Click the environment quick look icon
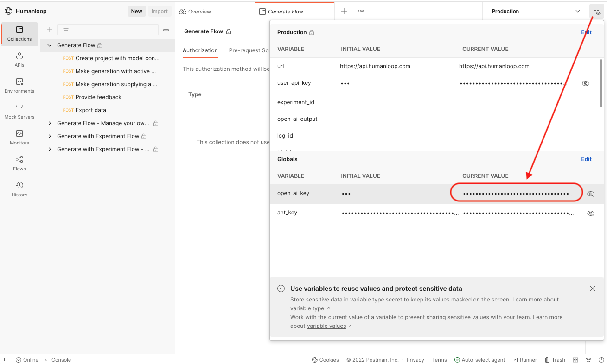 [597, 11]
